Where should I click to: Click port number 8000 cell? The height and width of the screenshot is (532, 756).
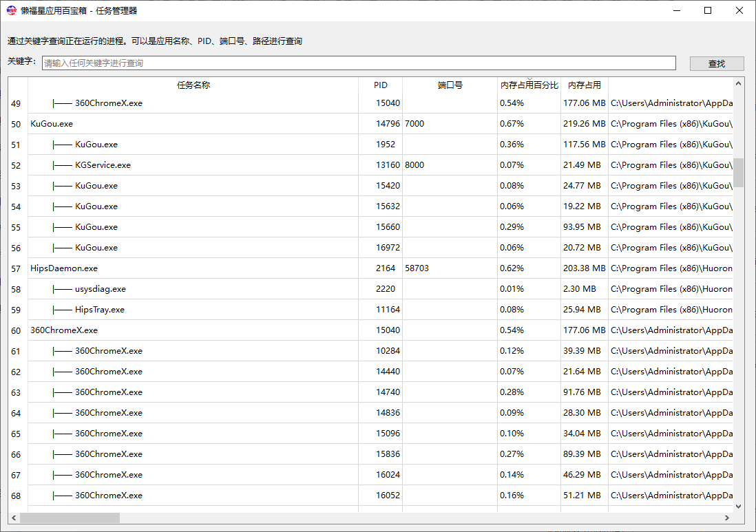[x=414, y=165]
